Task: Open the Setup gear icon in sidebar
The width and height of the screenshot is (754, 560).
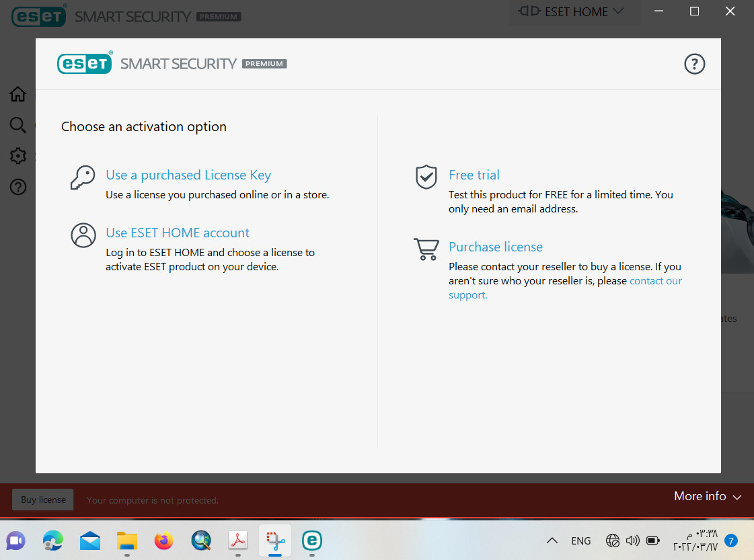Action: [17, 156]
